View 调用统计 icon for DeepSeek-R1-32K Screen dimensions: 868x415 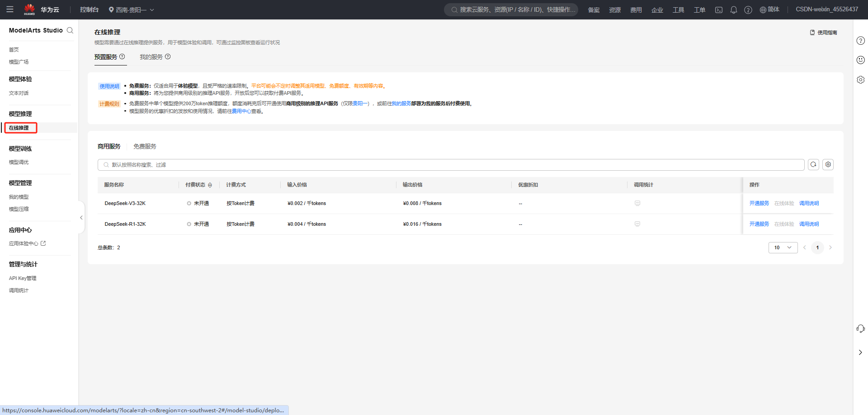click(637, 224)
